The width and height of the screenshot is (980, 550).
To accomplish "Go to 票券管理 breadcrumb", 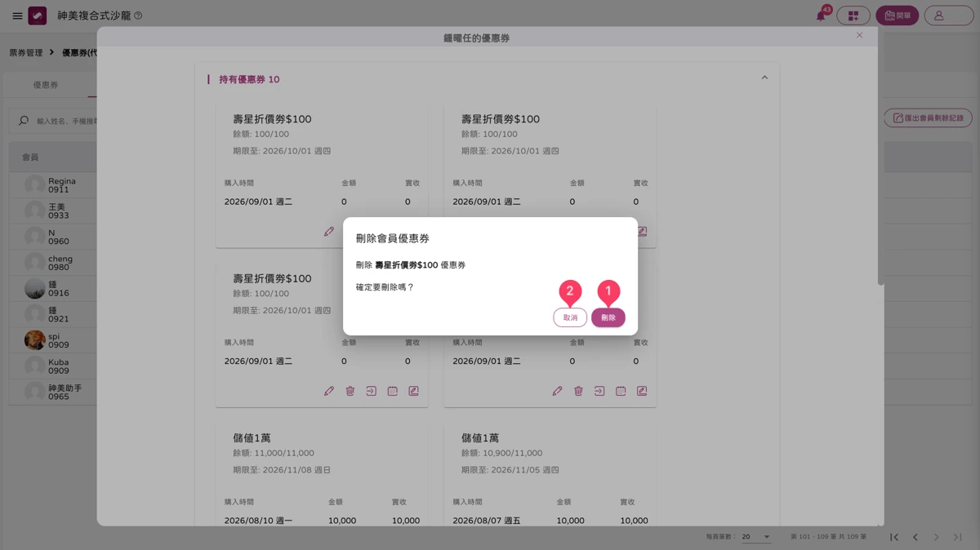I will (26, 52).
